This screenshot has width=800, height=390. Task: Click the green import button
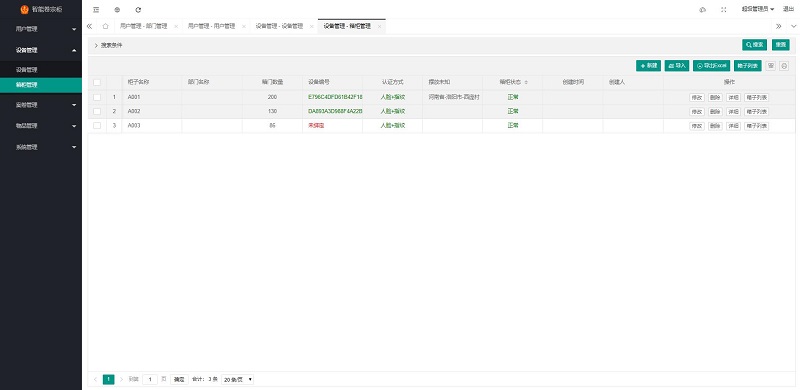coord(677,66)
